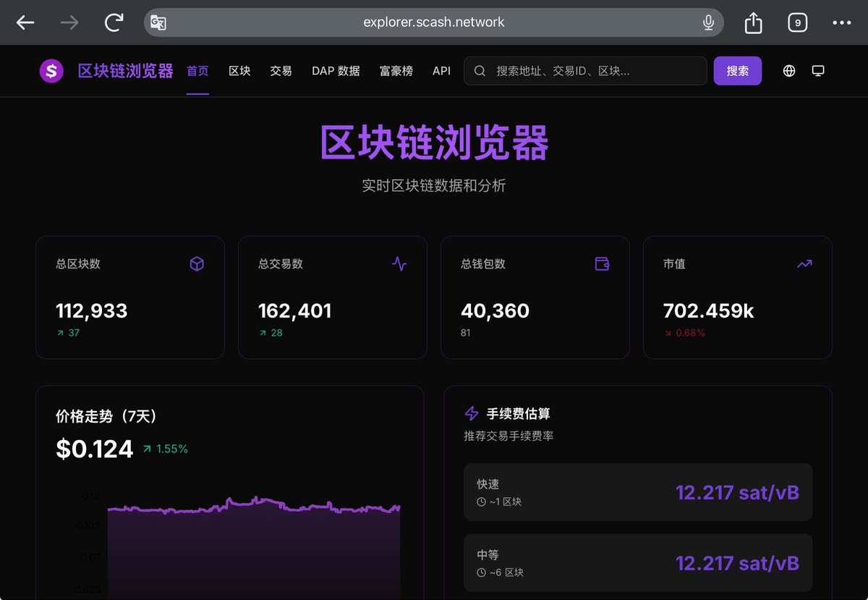Viewport: 868px width, 600px height.
Task: Tap the microphone icon in the address bar
Action: pos(708,23)
